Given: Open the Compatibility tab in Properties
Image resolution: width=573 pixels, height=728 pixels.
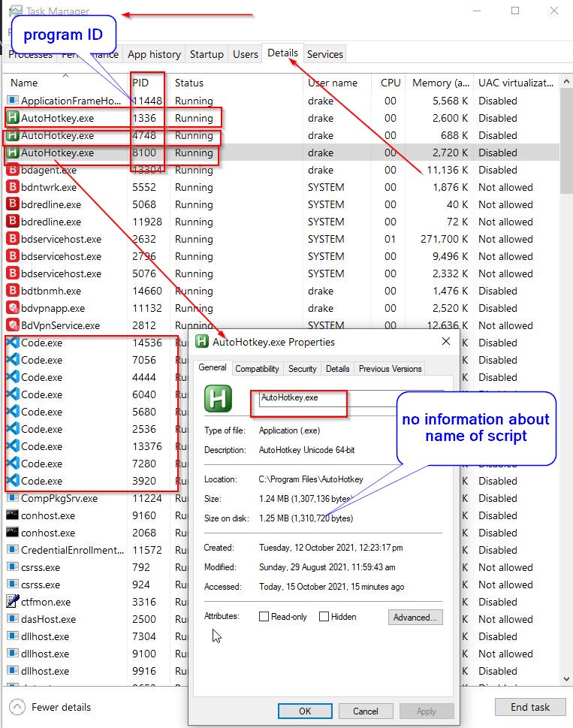Looking at the screenshot, I should (x=257, y=369).
